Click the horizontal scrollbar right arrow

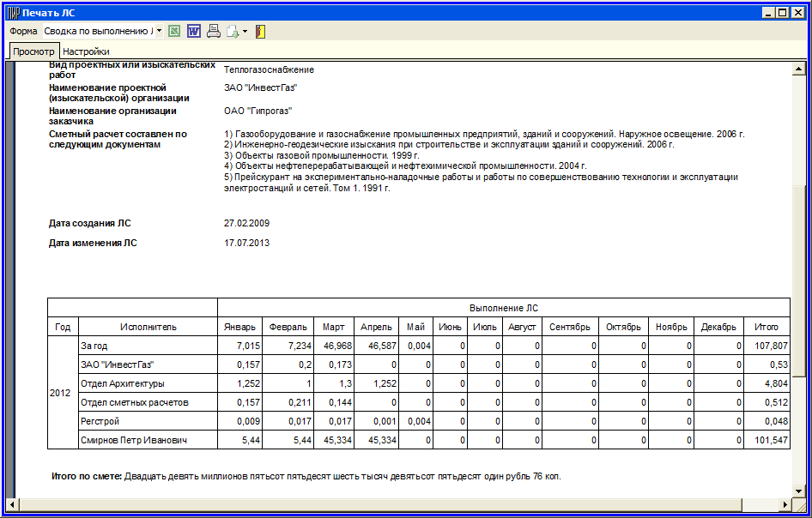point(786,504)
